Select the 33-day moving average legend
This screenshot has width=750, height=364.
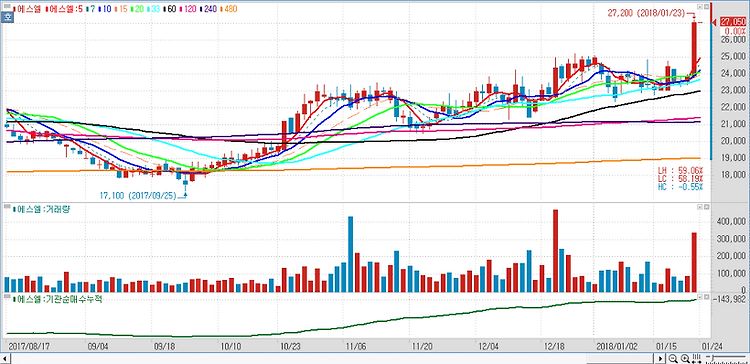154,9
